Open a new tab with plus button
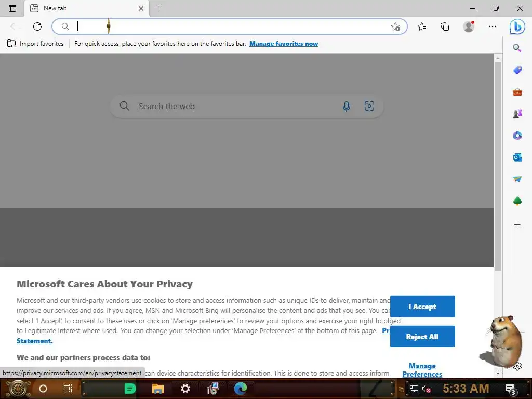 158,8
